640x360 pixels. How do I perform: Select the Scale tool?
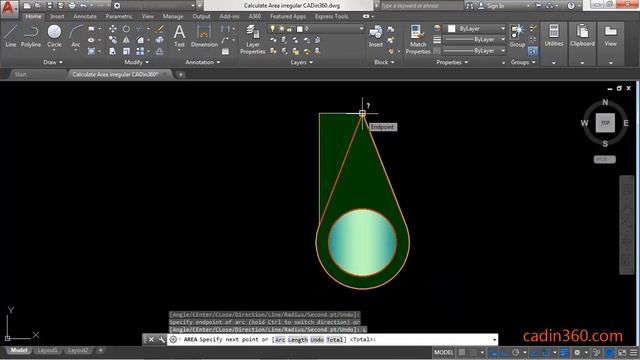(127, 51)
